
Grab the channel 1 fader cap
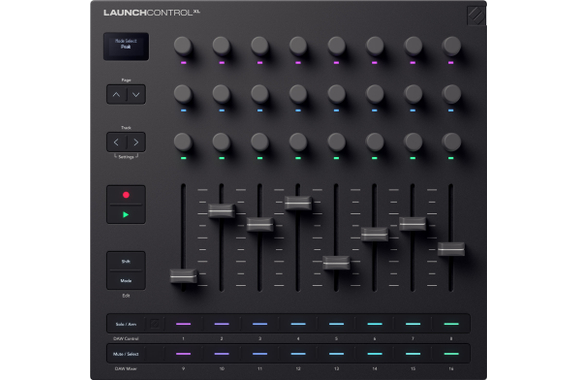[183, 276]
